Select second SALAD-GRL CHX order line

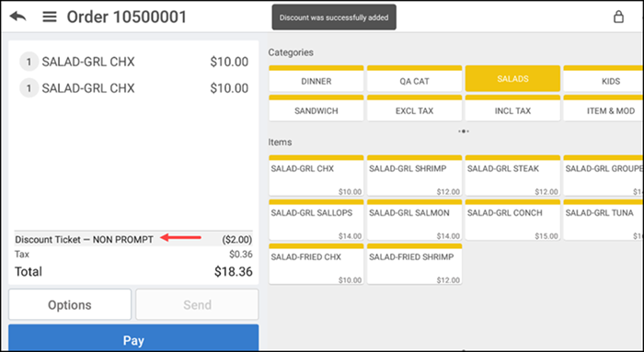(133, 88)
